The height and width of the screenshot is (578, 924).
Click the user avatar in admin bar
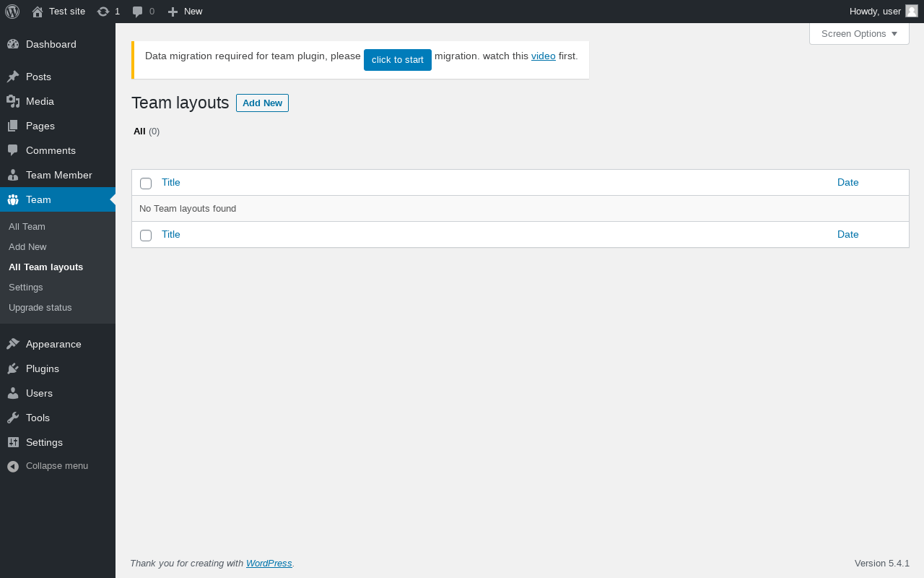912,11
